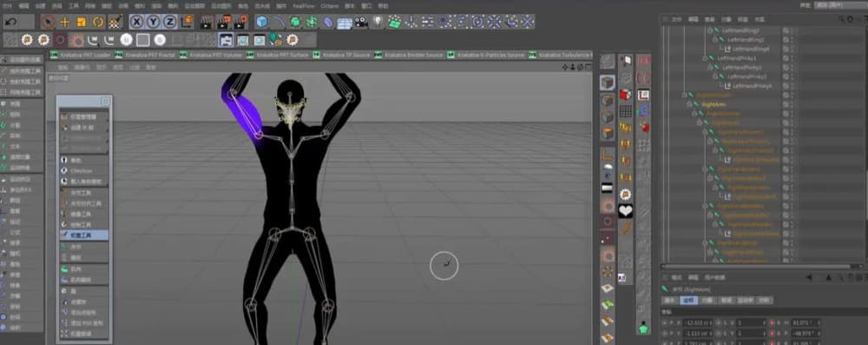Toggle the Y axis lock
The image size is (868, 345).
[x=154, y=22]
